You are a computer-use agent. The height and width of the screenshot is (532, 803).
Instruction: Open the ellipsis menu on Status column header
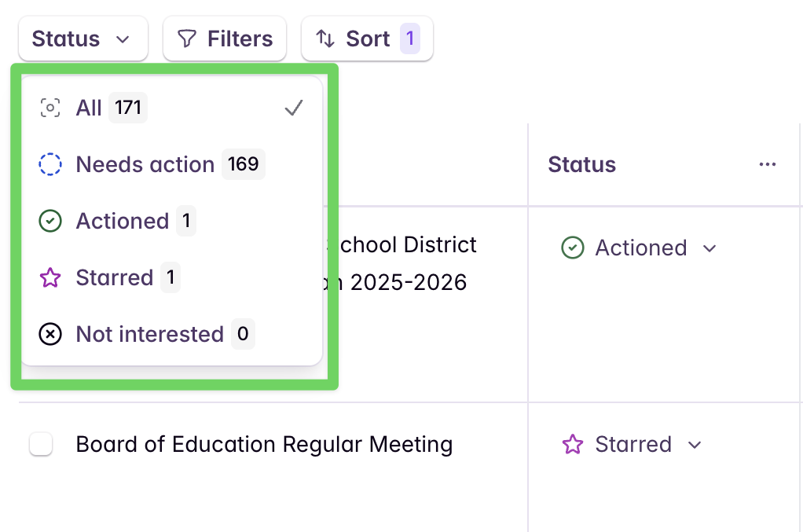coord(768,164)
